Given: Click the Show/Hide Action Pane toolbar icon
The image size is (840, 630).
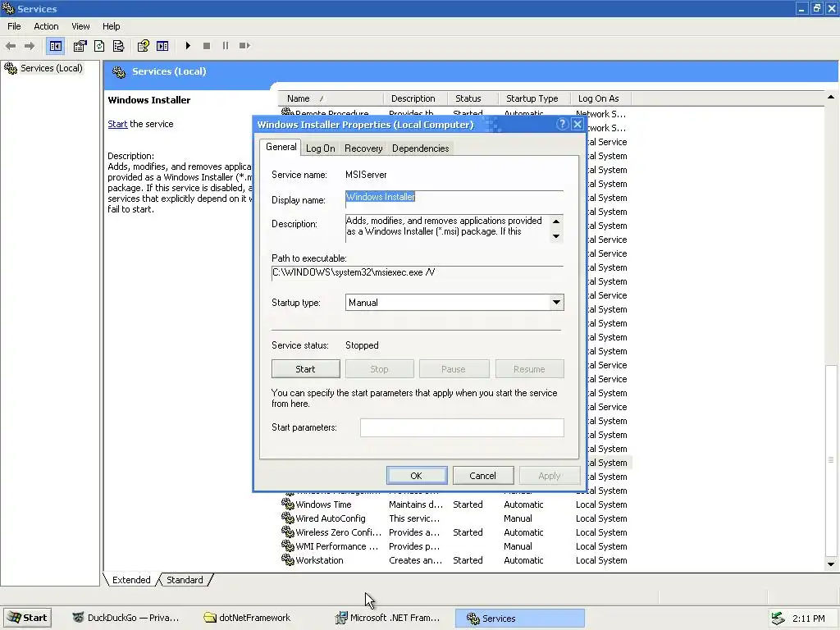Looking at the screenshot, I should [x=162, y=46].
